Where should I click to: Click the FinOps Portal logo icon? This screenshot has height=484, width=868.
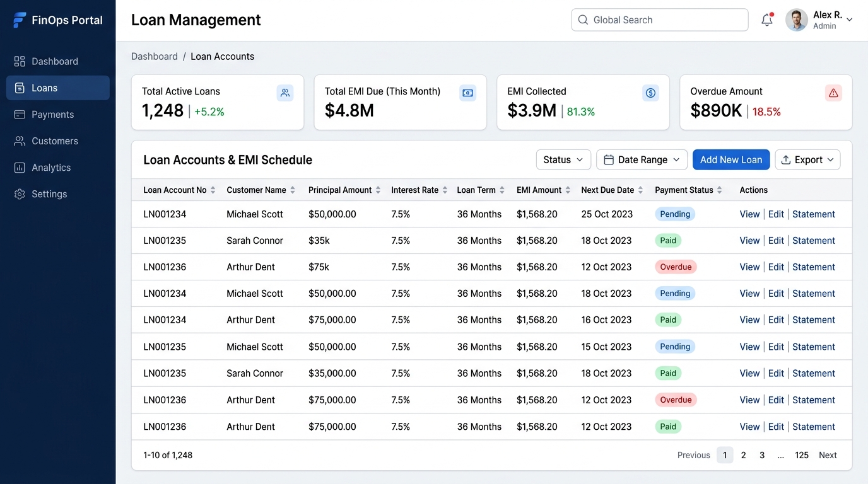click(x=20, y=20)
